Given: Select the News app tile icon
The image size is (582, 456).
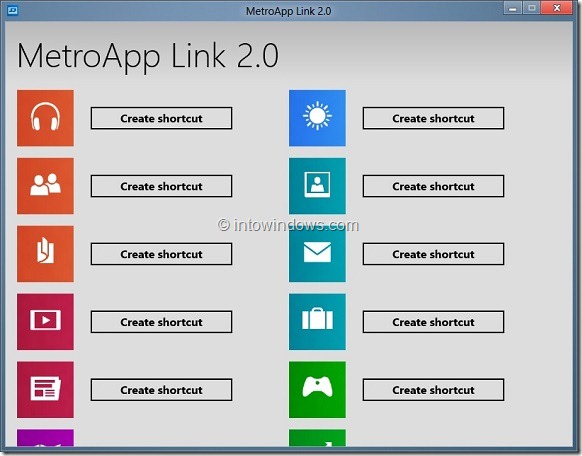Looking at the screenshot, I should point(45,390).
